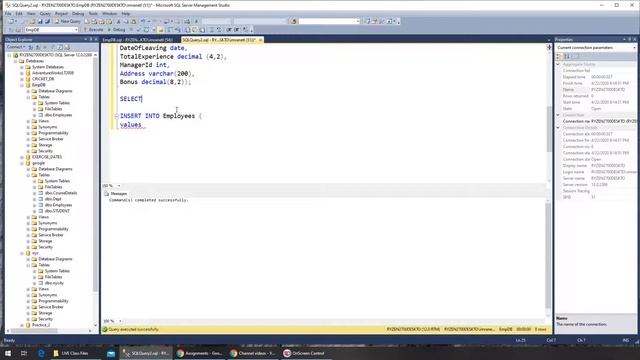This screenshot has height=360, width=640.
Task: Open the Connect dropdown in Object Explorer
Action: 16,47
